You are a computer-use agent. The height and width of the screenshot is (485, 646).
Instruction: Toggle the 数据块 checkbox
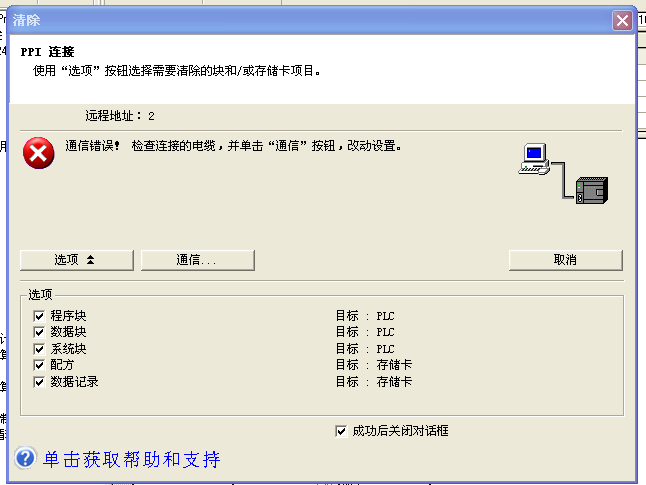point(40,332)
